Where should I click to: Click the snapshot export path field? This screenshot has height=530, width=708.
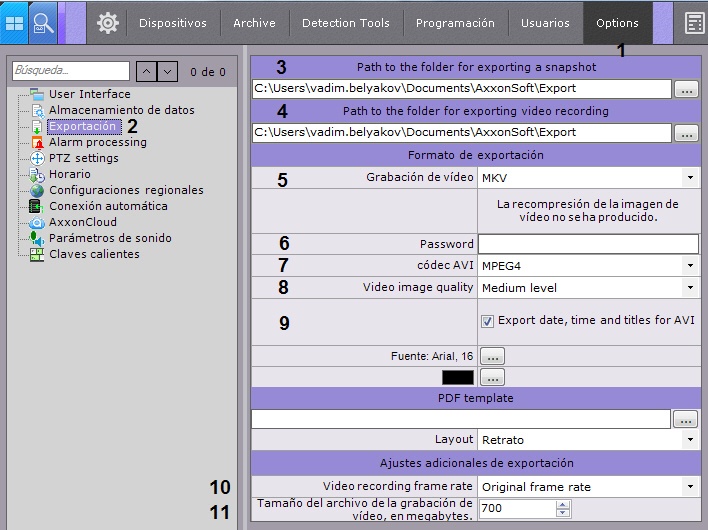coord(461,88)
